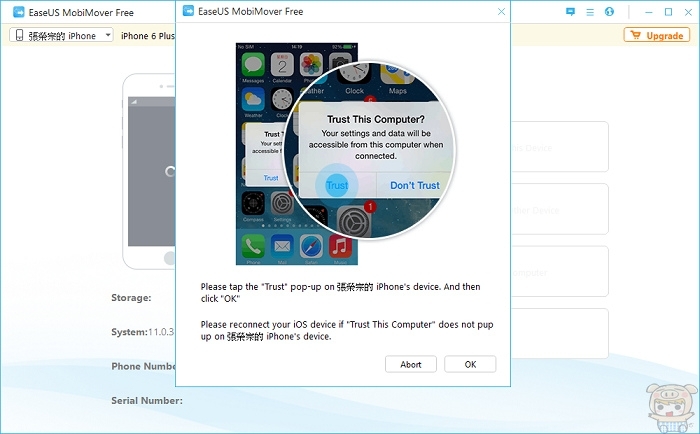The image size is (700, 434).
Task: Click the 'Storage:' label
Action: 131,298
